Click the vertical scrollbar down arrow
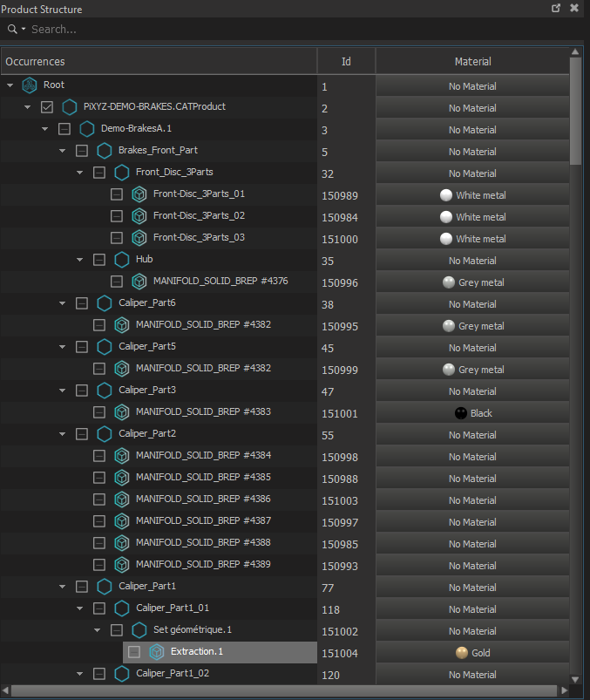Screen dimensions: 590x700 (x=575, y=679)
